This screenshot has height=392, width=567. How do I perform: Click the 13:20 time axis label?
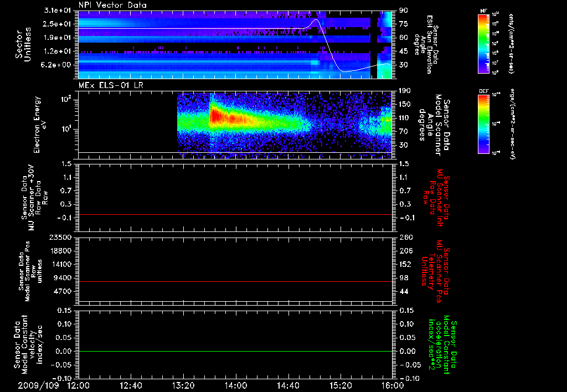tap(183, 385)
